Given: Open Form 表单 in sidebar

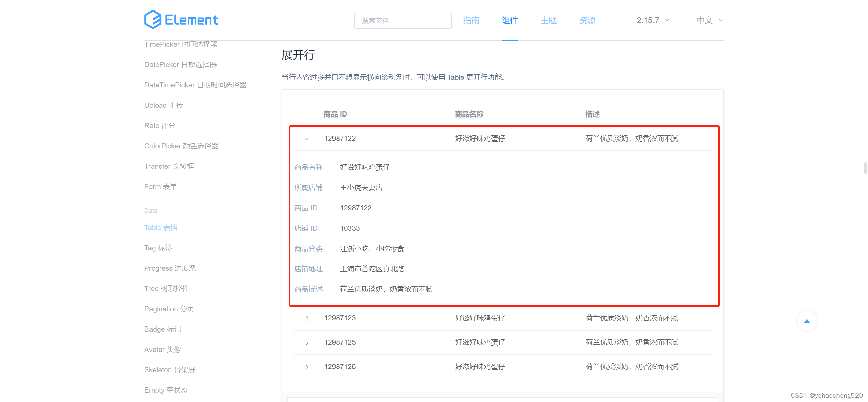Looking at the screenshot, I should [x=160, y=187].
